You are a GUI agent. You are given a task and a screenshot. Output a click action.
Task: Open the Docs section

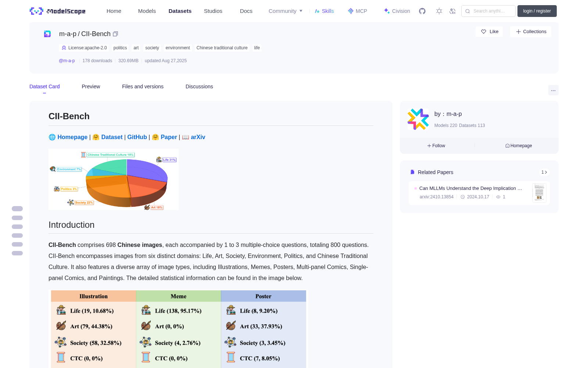[x=246, y=11]
